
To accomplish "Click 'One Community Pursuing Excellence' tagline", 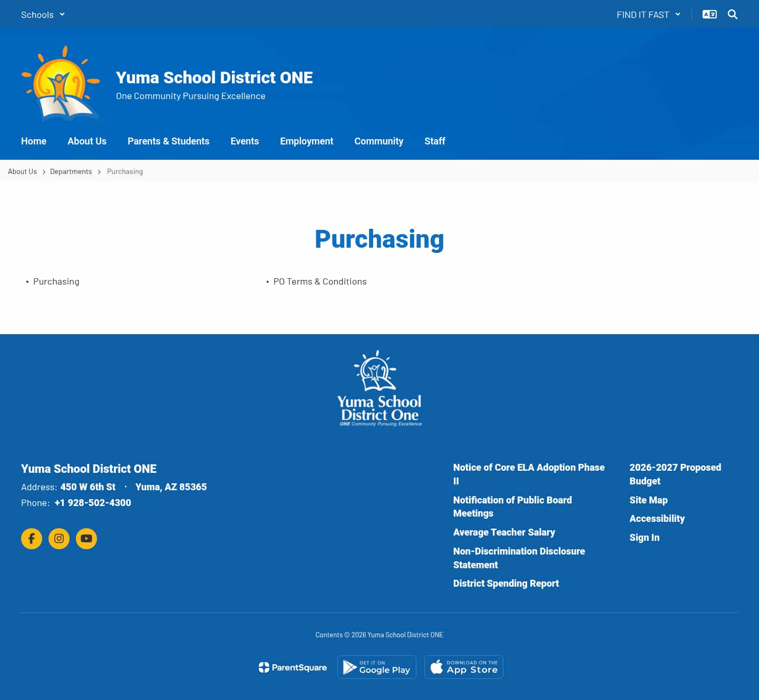I will point(191,96).
